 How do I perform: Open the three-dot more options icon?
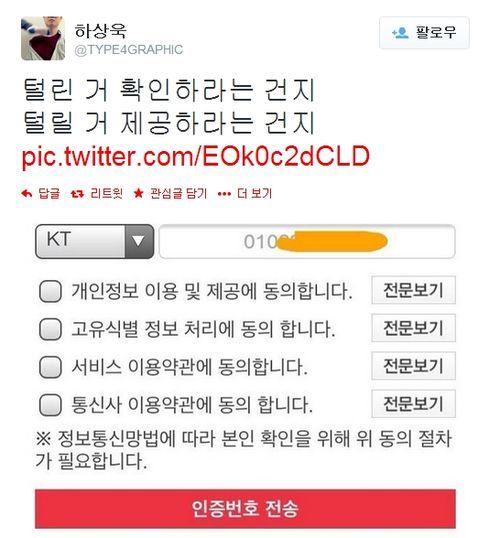coord(224,194)
